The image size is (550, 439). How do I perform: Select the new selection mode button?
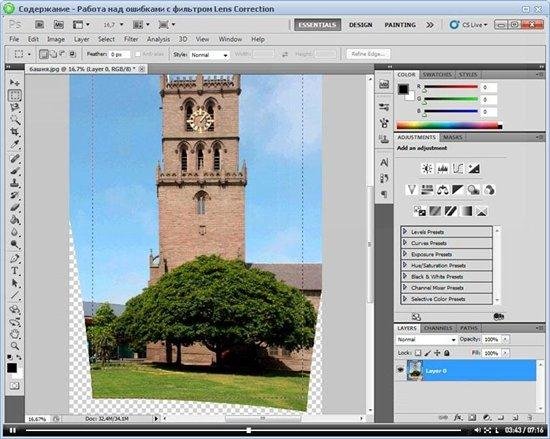point(43,54)
